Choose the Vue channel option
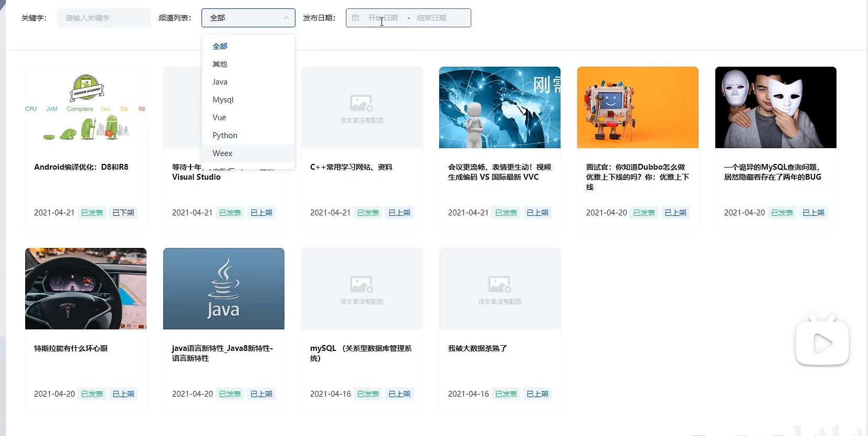868x436 pixels. pos(248,118)
